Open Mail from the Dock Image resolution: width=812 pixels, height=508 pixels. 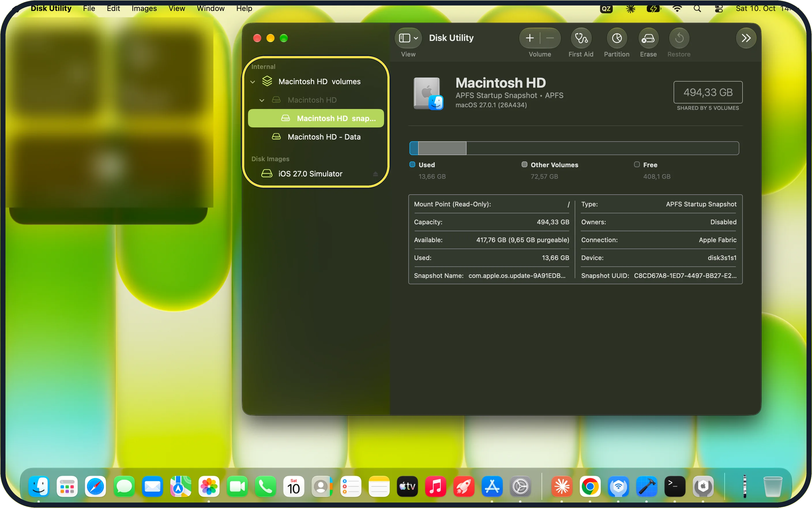(152, 486)
